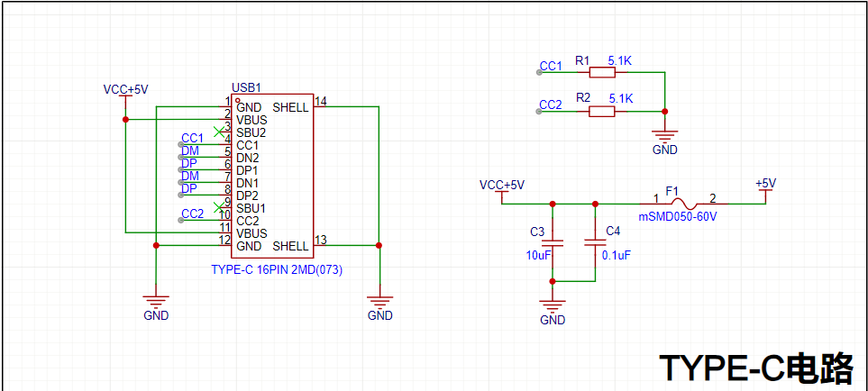Viewport: 868px width, 391px height.
Task: Click the +5V power symbol after the fuse
Action: 765,187
